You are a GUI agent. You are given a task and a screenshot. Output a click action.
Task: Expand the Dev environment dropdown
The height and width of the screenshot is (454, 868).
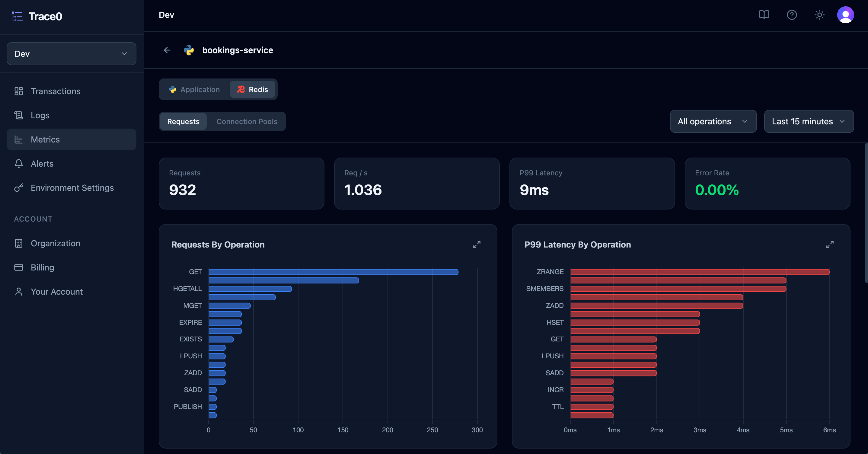pos(72,54)
